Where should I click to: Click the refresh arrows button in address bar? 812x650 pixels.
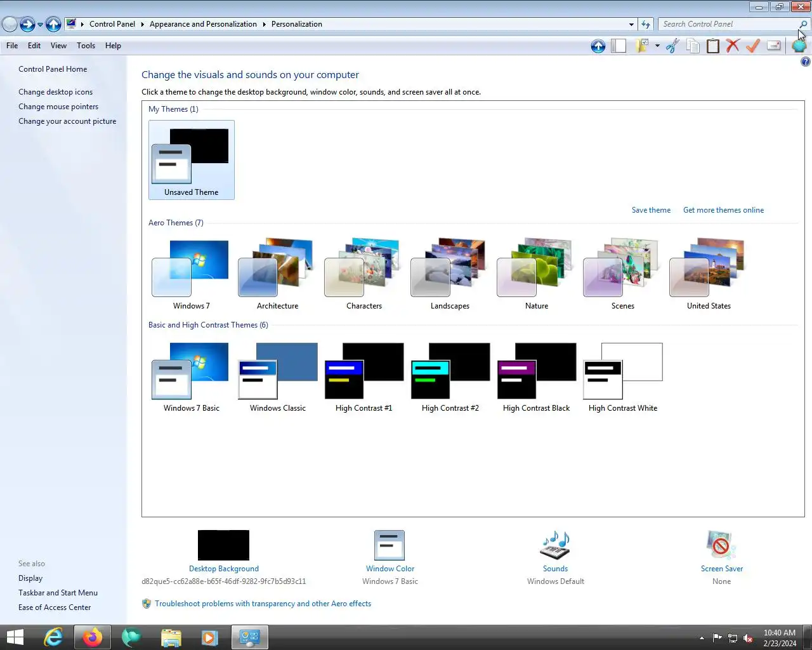[646, 24]
